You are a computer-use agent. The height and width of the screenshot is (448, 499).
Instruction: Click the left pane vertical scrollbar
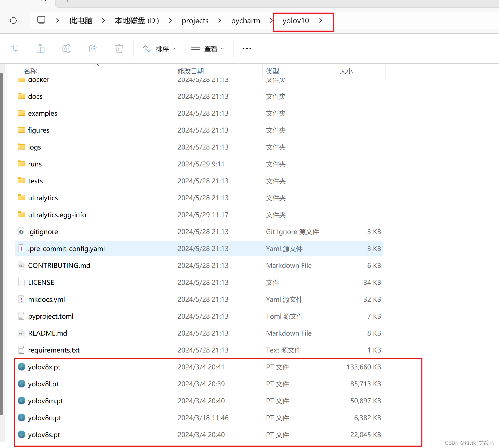[2, 244]
